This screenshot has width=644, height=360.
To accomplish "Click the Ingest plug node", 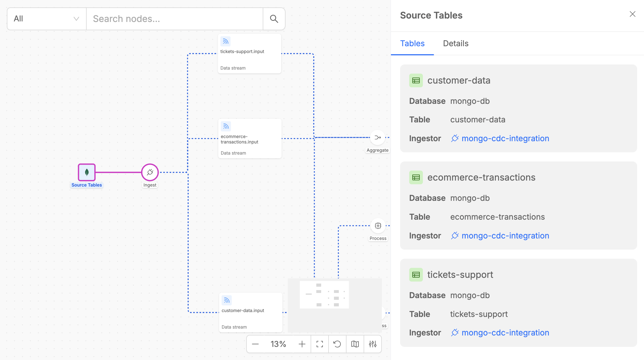I will click(x=150, y=172).
